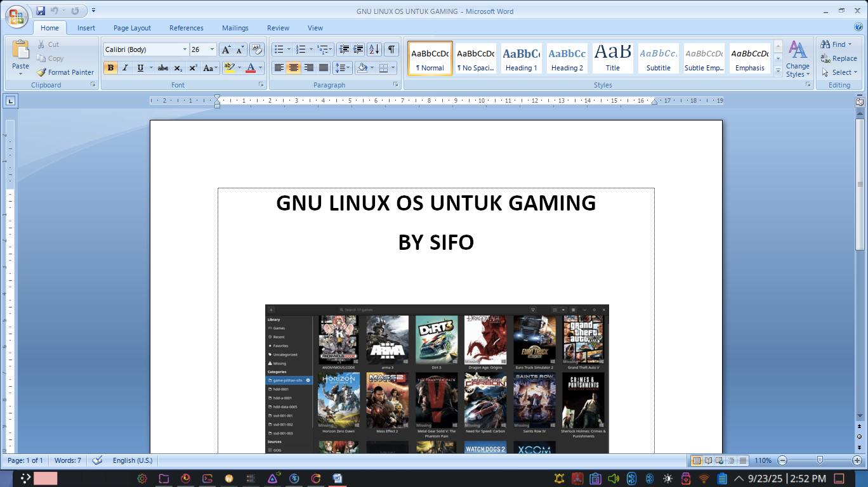Switch to Full Screen Reading view
The width and height of the screenshot is (868, 487).
708,460
